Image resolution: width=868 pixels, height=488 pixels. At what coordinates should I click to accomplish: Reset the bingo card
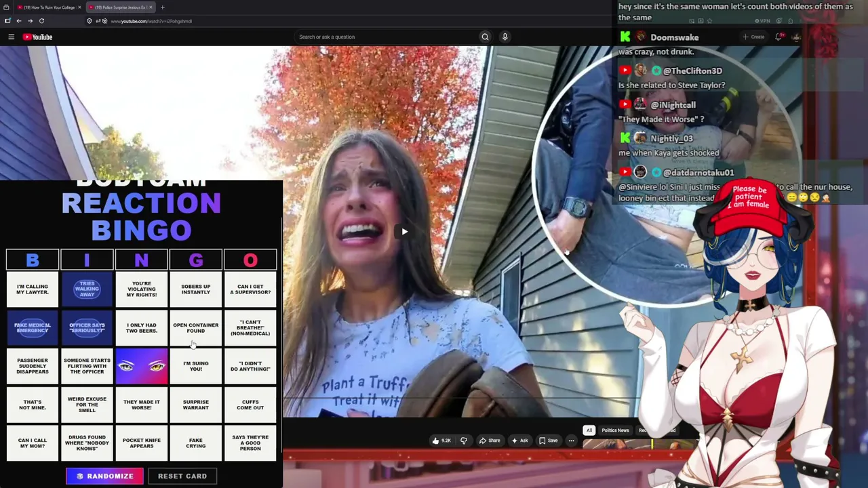tap(182, 476)
